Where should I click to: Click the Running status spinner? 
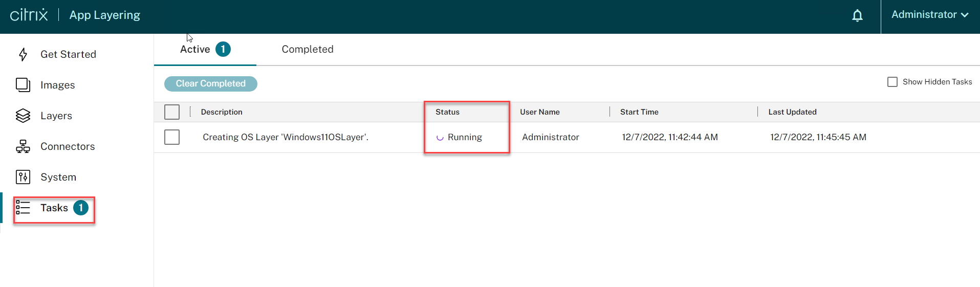click(x=440, y=138)
